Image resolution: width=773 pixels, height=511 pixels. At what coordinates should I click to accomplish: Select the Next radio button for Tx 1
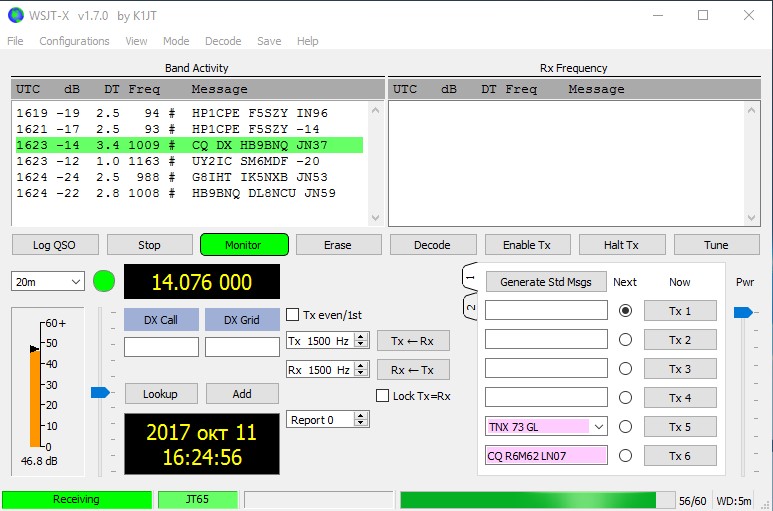tap(625, 310)
